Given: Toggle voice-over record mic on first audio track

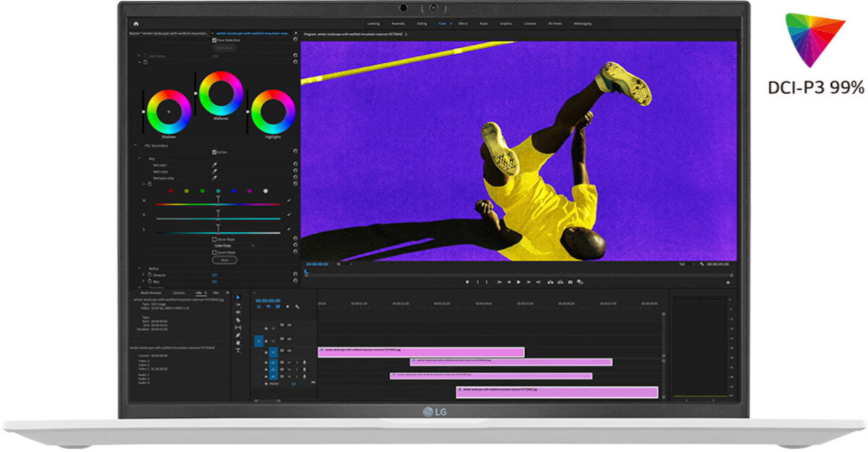Looking at the screenshot, I should (304, 362).
